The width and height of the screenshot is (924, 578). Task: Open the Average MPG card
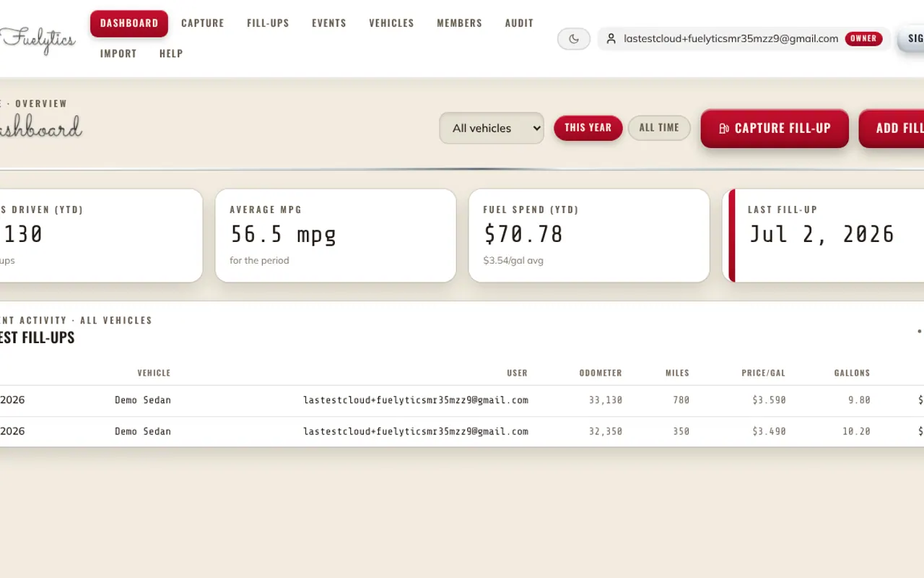[x=336, y=236]
